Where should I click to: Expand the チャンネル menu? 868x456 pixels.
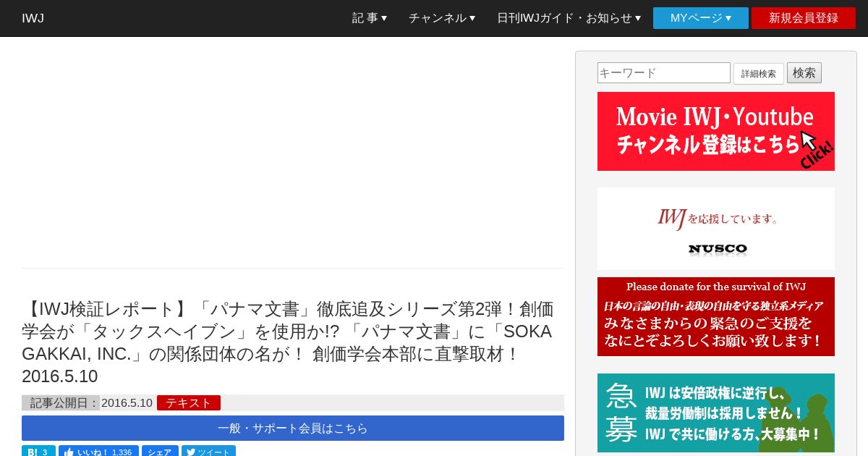coord(442,18)
